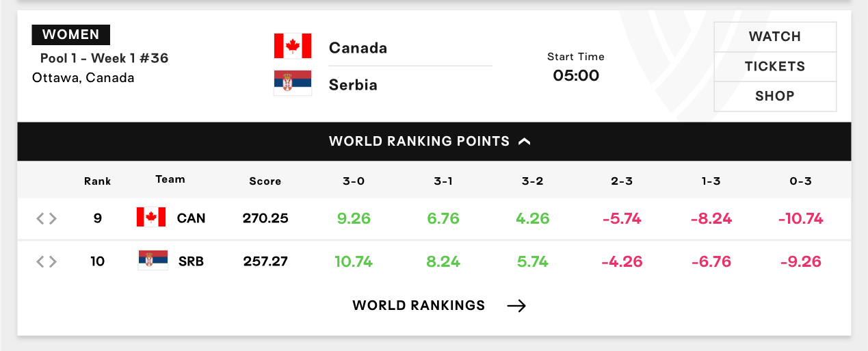Open the Shop button
The image size is (868, 351).
tap(775, 96)
